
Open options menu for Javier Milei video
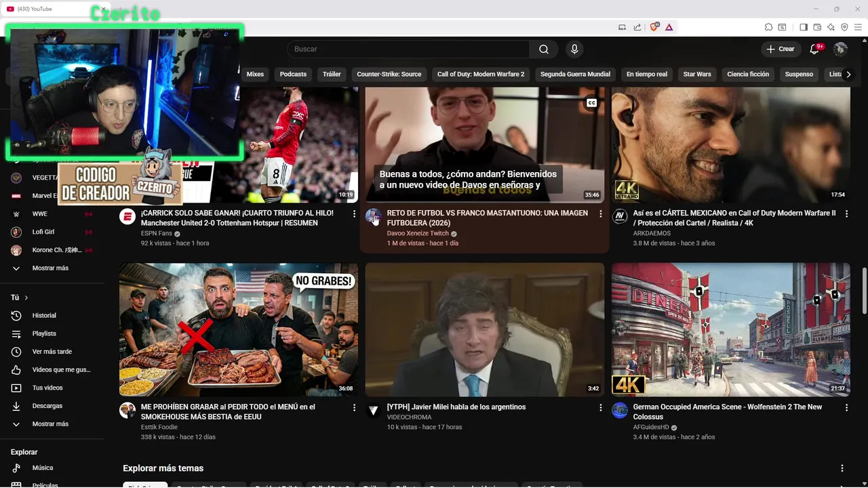[x=600, y=407]
